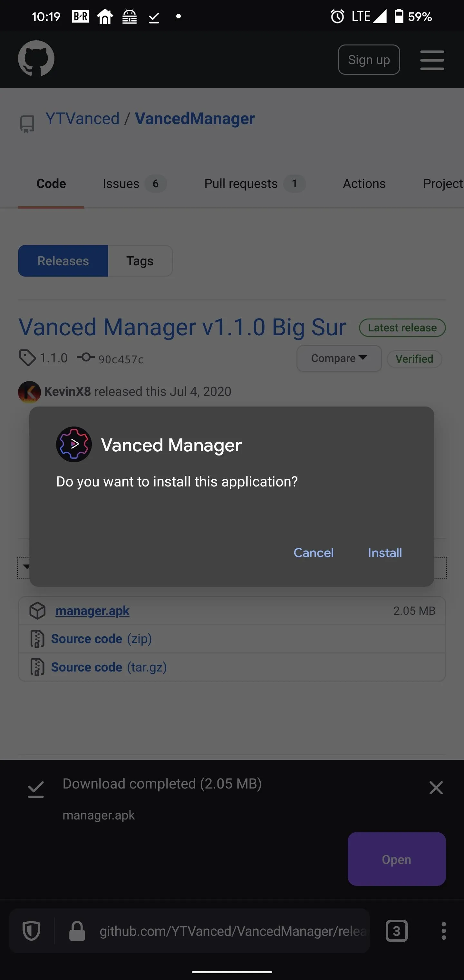This screenshot has width=464, height=980.
Task: Tap the browser shield protection icon
Action: (x=31, y=931)
